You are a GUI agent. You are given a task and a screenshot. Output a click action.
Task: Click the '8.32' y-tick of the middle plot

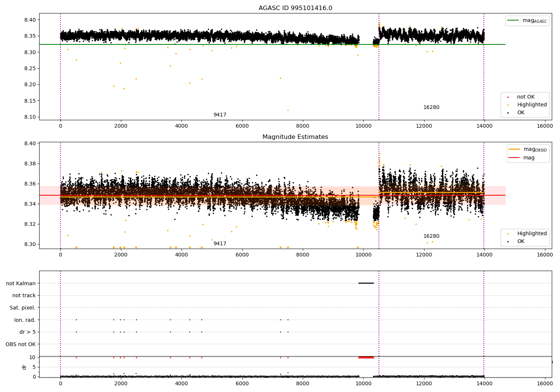pyautogui.click(x=29, y=224)
